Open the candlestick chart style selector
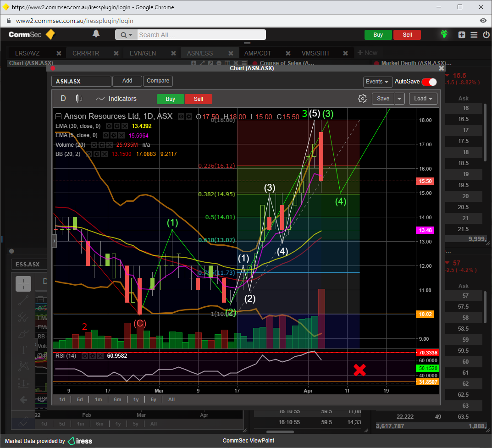The image size is (492, 448). 79,99
